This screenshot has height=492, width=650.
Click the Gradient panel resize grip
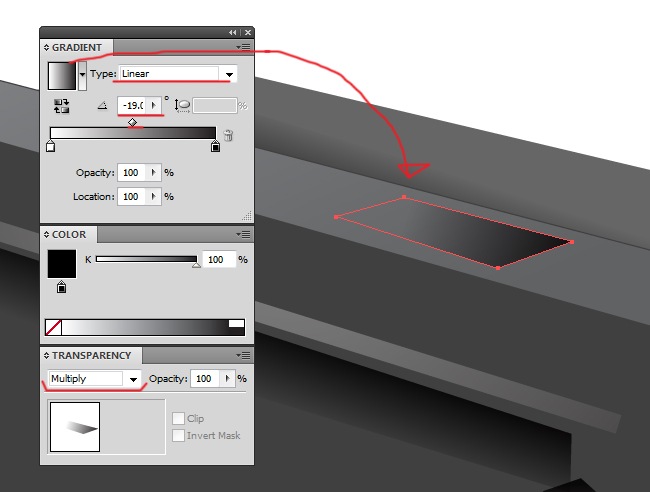(x=247, y=216)
